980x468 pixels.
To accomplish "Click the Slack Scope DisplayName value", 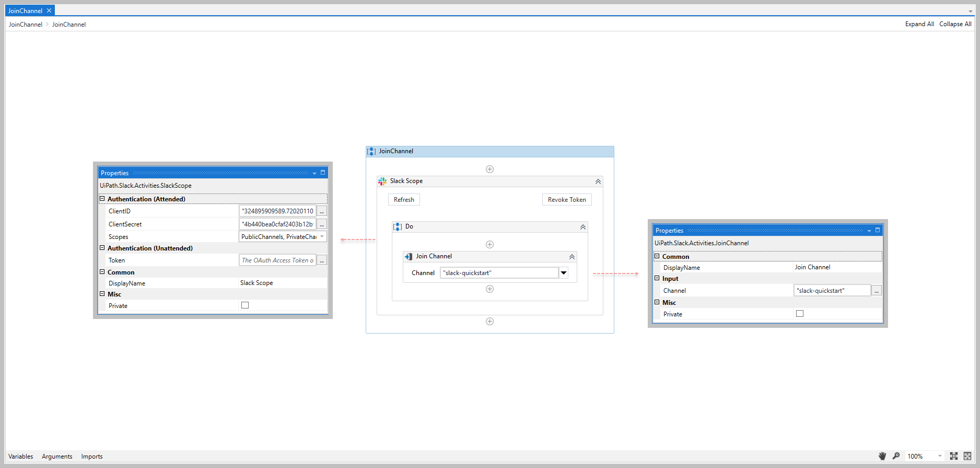I will click(256, 283).
